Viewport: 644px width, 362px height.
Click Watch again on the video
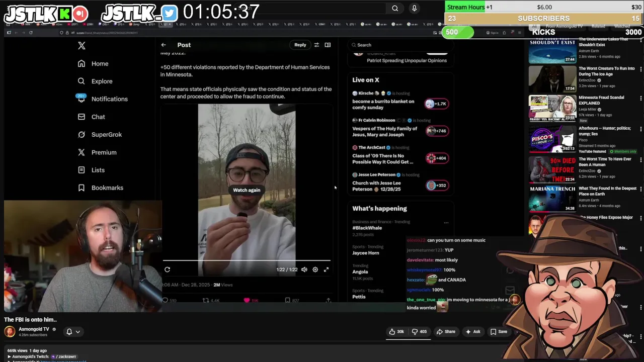click(x=247, y=190)
